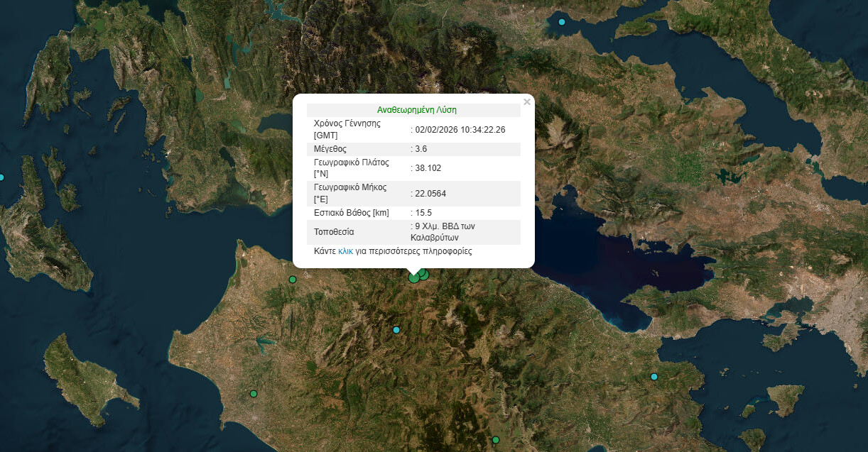Open the 'κλικ' link for more information
Screen dimensions: 868x452
(346, 251)
